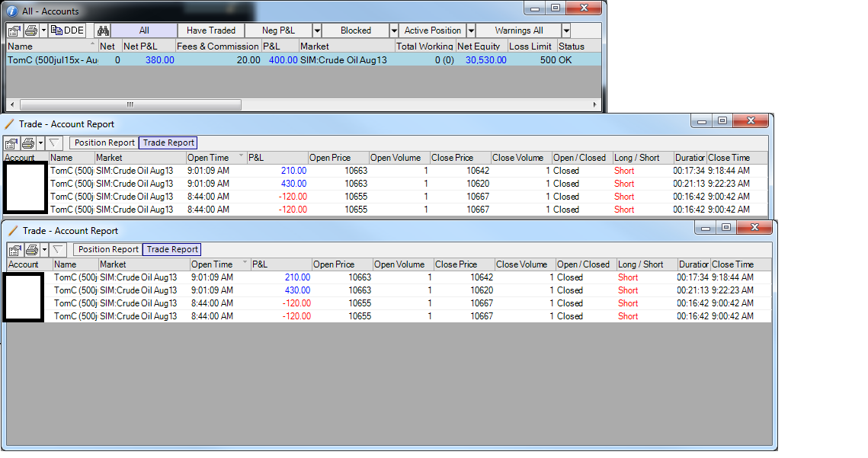Click the blue info icon in All - Accounts title
868x458 pixels.
point(11,11)
